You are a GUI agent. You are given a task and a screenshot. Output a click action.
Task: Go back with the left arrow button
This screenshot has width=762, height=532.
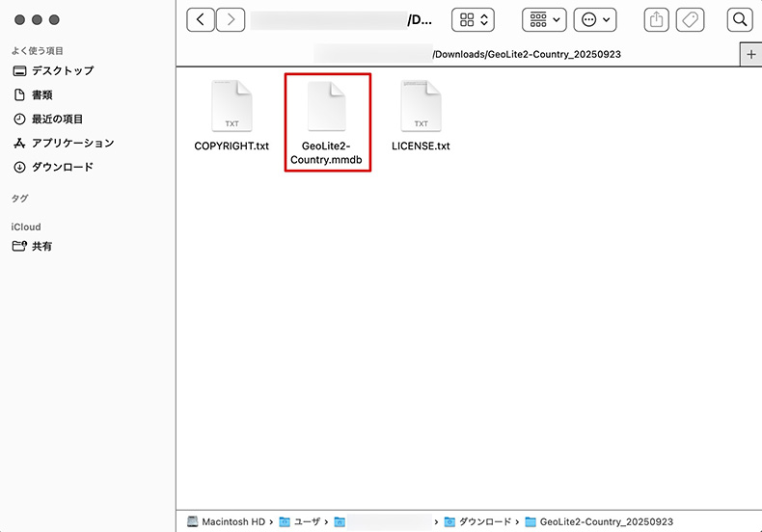[201, 20]
